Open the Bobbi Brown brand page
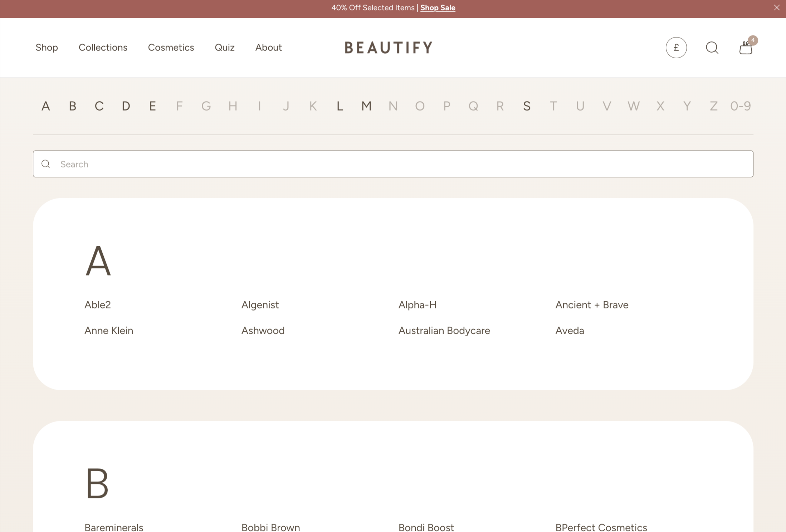Image resolution: width=786 pixels, height=532 pixels. click(x=271, y=527)
